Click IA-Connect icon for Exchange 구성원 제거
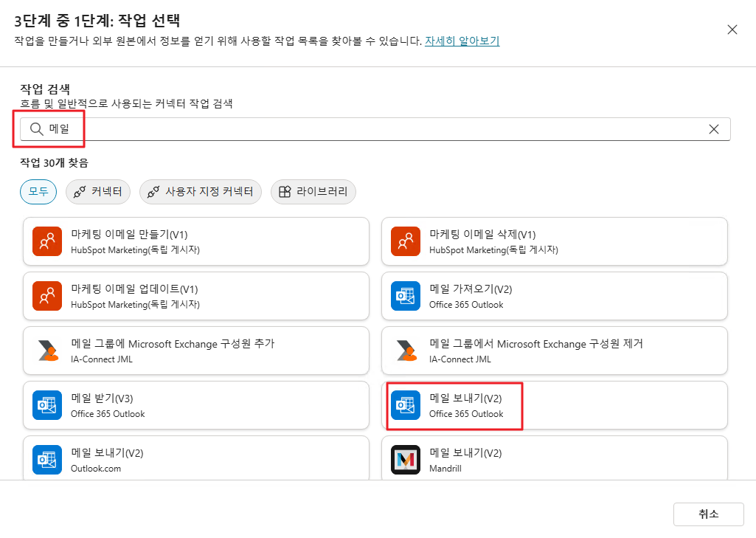756x538 pixels. (x=406, y=351)
